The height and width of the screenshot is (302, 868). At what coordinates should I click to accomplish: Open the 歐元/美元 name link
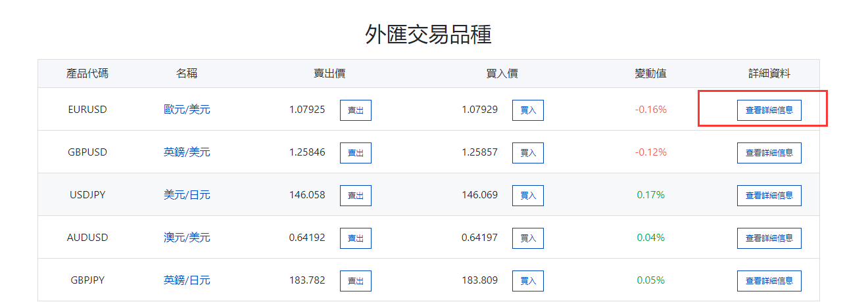[x=187, y=110]
